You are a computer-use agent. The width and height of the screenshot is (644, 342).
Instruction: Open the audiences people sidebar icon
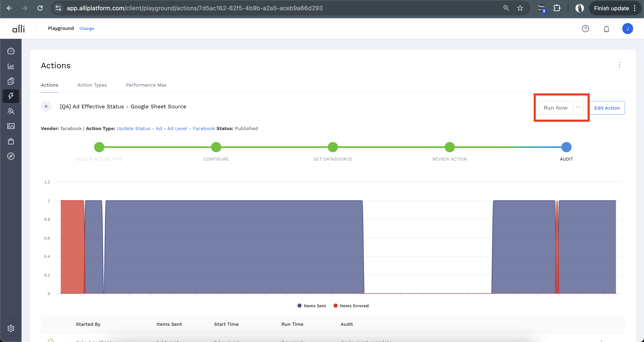[11, 111]
